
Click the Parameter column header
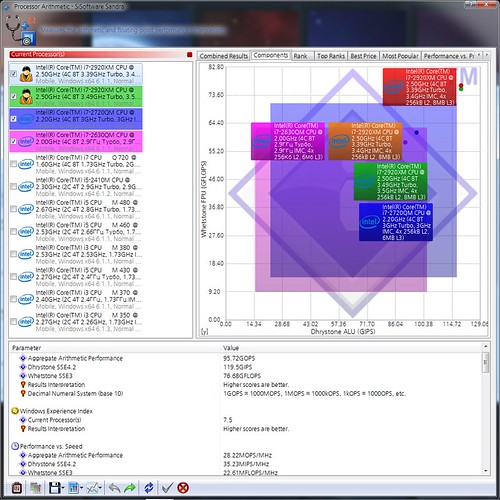tap(114, 348)
